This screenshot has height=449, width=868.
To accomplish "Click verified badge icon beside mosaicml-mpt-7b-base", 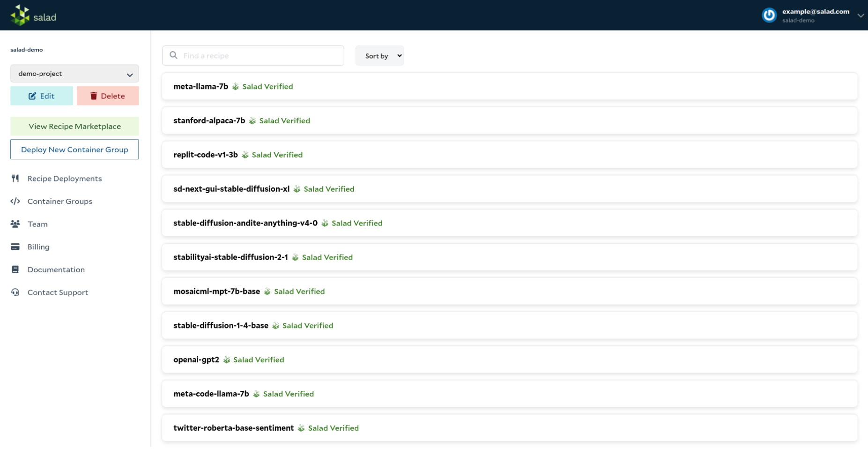I will [267, 292].
